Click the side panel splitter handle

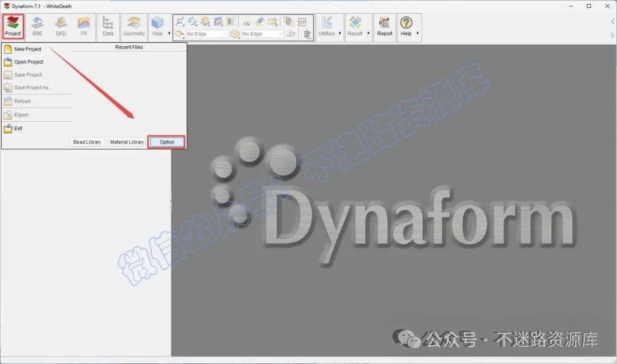pos(170,201)
